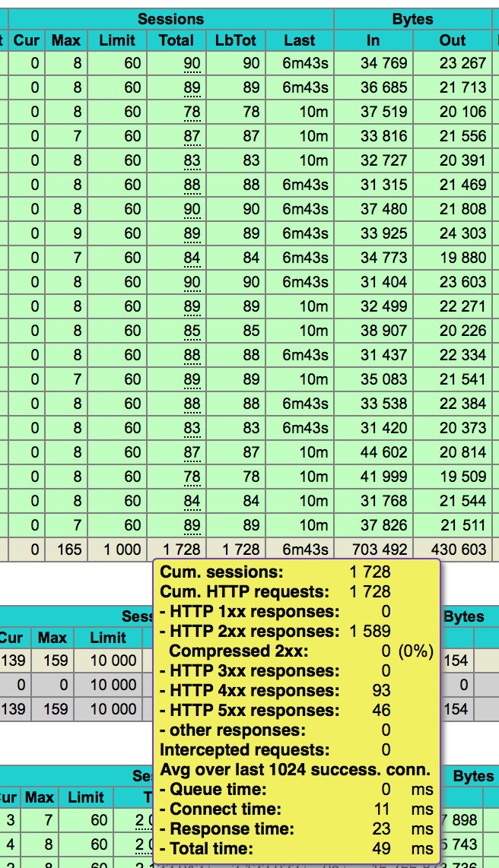Click the In header under top Bytes
This screenshot has width=499, height=868.
(x=373, y=40)
